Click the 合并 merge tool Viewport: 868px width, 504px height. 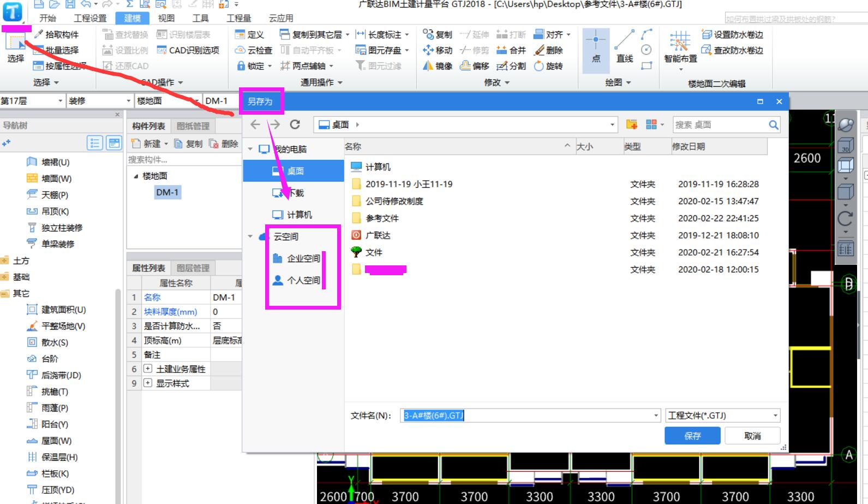click(511, 50)
